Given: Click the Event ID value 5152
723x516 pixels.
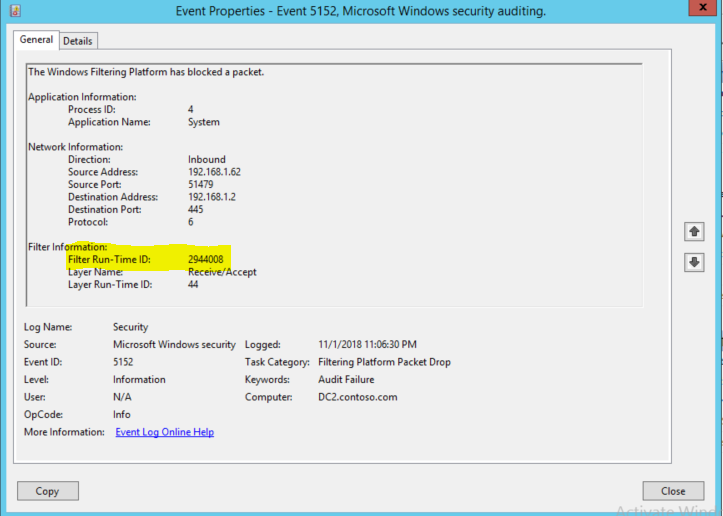Looking at the screenshot, I should (x=123, y=362).
